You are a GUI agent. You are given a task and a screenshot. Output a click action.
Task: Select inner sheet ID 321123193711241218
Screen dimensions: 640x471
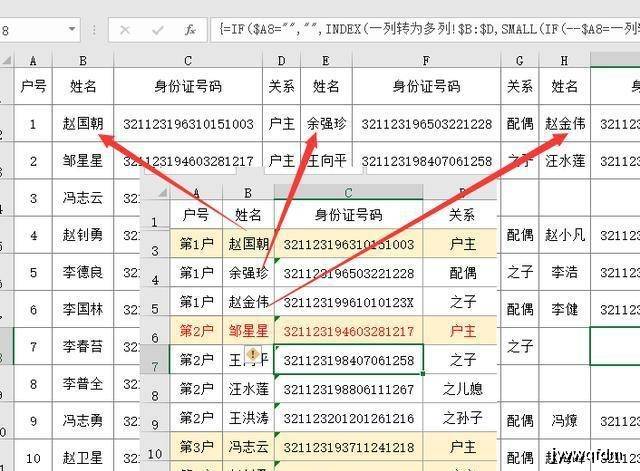coord(349,447)
